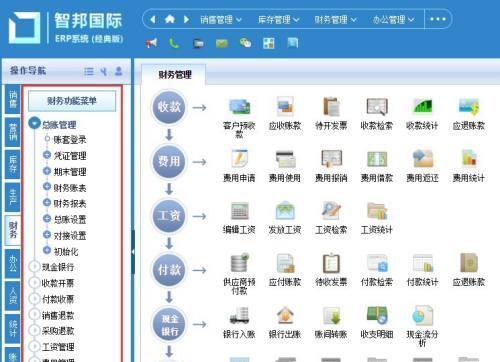Open 待收发票 icon
500x362 pixels.
[331, 263]
